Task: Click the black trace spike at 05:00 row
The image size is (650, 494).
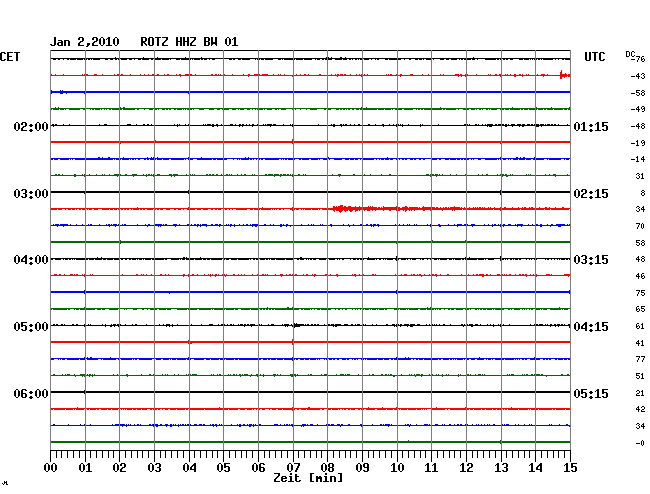Action: (x=296, y=325)
